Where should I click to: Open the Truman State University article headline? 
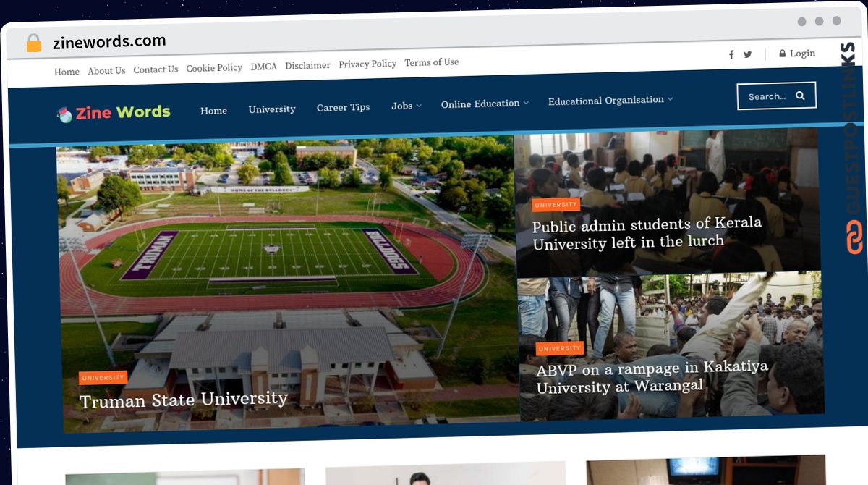[x=184, y=400]
